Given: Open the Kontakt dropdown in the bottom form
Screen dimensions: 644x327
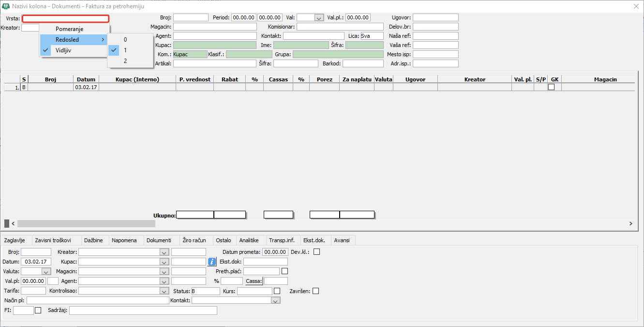Looking at the screenshot, I should coord(275,301).
